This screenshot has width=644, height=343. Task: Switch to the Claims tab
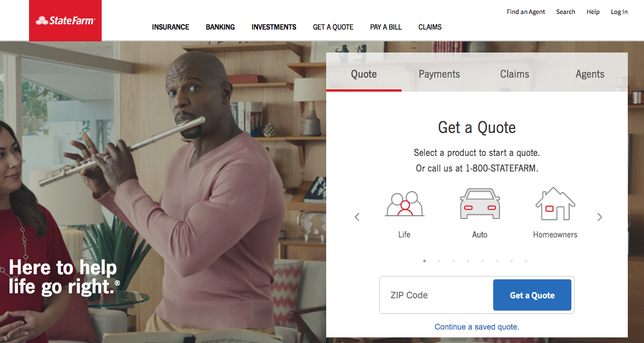[514, 74]
